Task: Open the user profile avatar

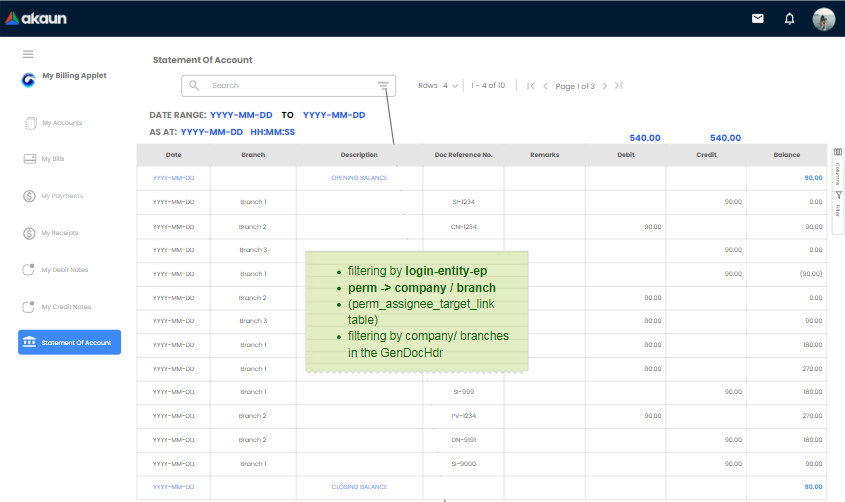Action: (x=823, y=18)
